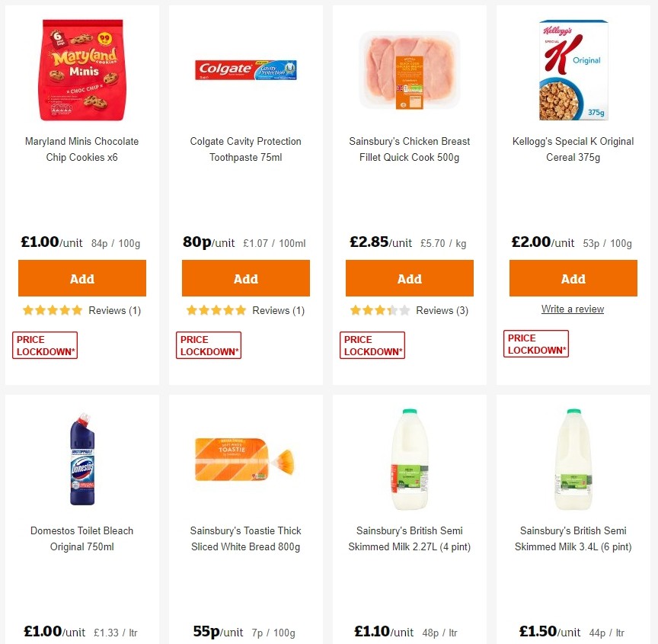Write a review for Special K Cereal
Screen dimensions: 658x644
pos(573,309)
